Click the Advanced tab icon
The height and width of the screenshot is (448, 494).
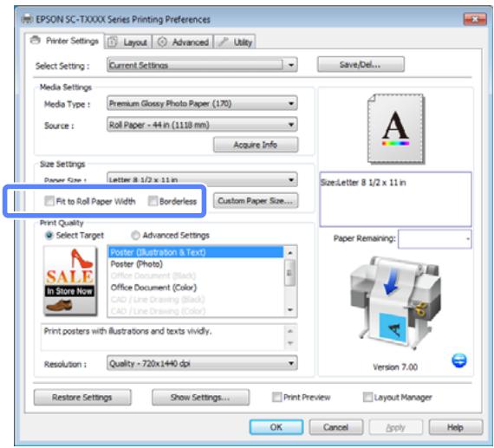162,42
